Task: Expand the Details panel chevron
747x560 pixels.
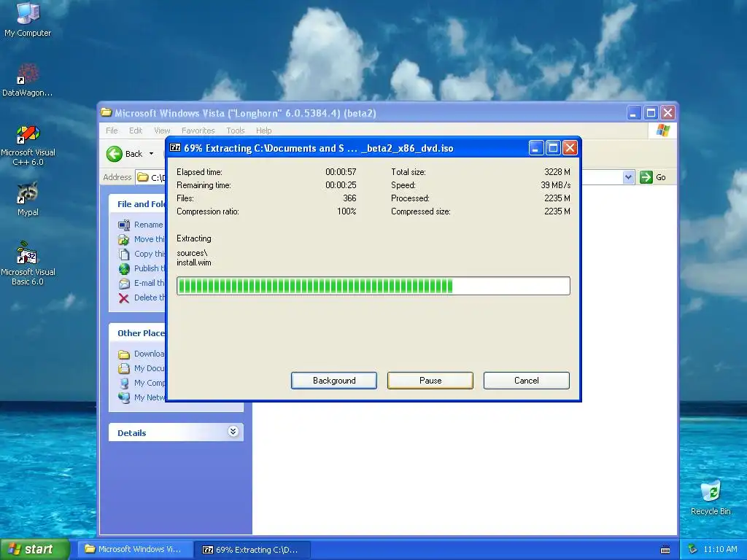Action: point(233,432)
